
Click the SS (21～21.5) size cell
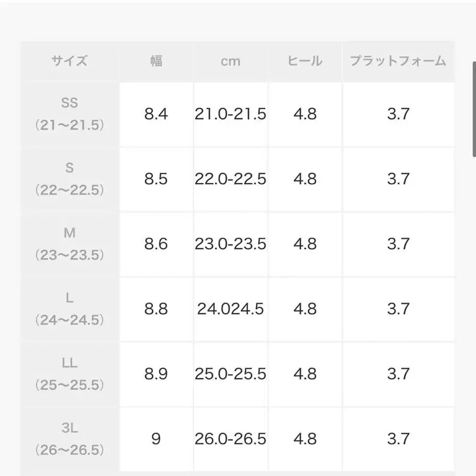pos(69,114)
